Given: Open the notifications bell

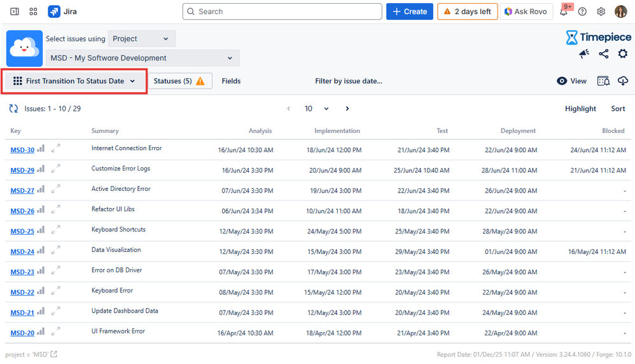Looking at the screenshot, I should click(563, 11).
